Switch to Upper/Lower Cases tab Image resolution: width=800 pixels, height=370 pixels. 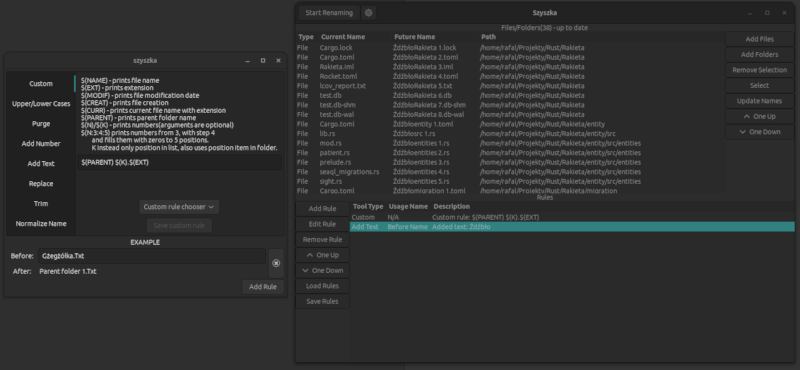click(x=41, y=104)
